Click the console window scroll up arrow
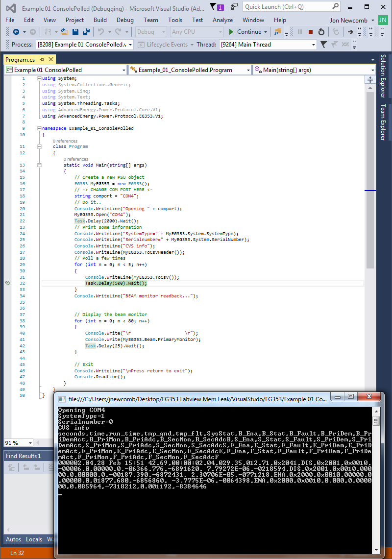Image resolution: width=392 pixels, height=559 pixels. coord(376,411)
